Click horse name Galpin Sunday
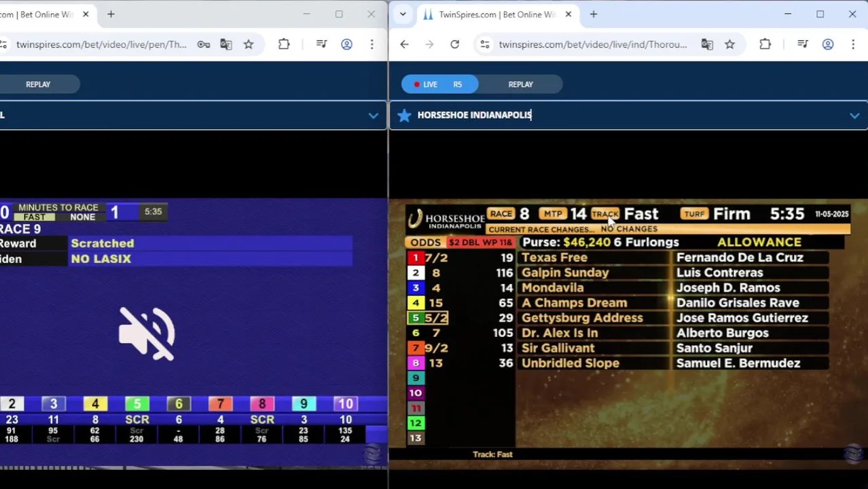 tap(565, 272)
